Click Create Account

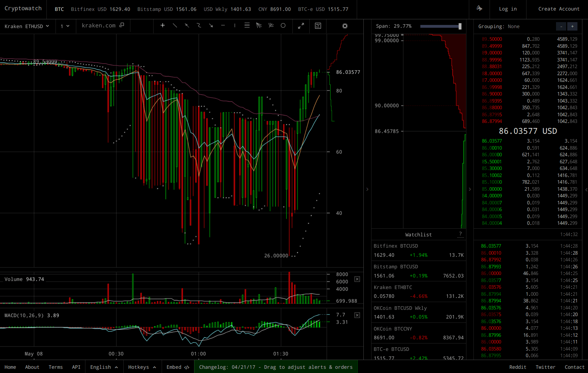[559, 9]
